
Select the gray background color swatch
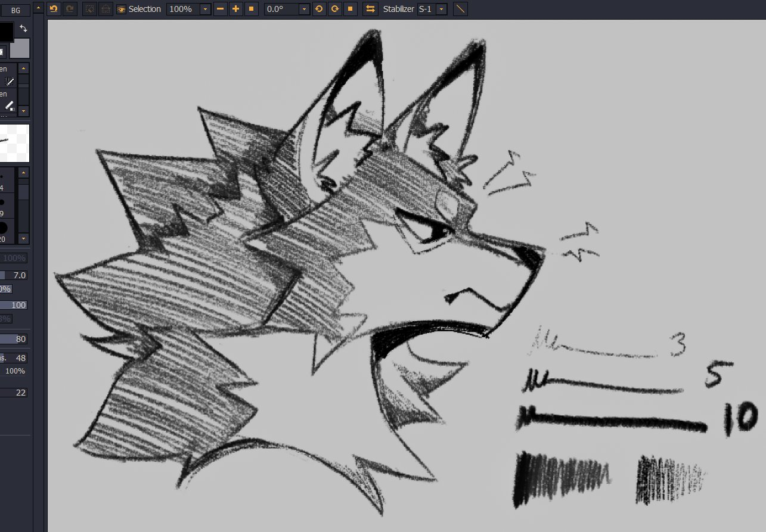tap(20, 48)
